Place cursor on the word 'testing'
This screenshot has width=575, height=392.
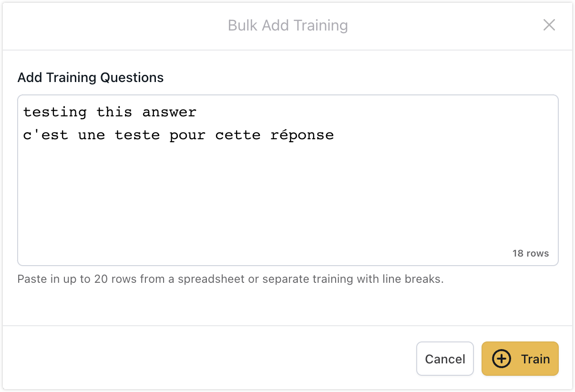coord(55,113)
